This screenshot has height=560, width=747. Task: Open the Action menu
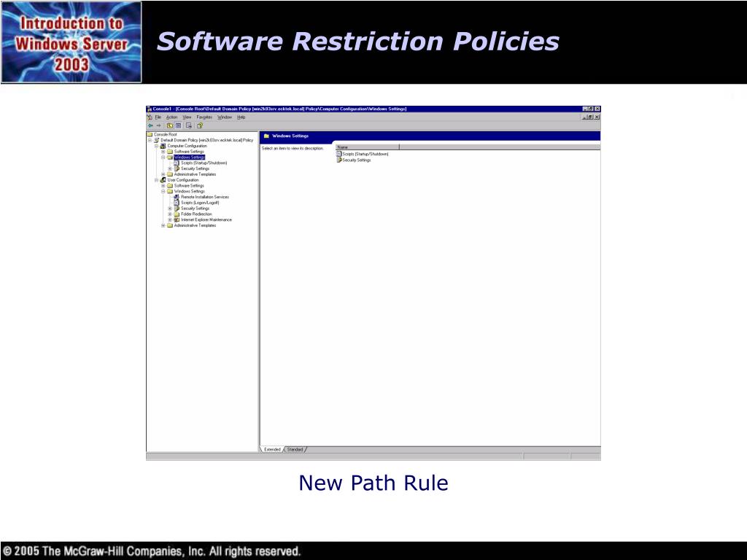tap(172, 117)
